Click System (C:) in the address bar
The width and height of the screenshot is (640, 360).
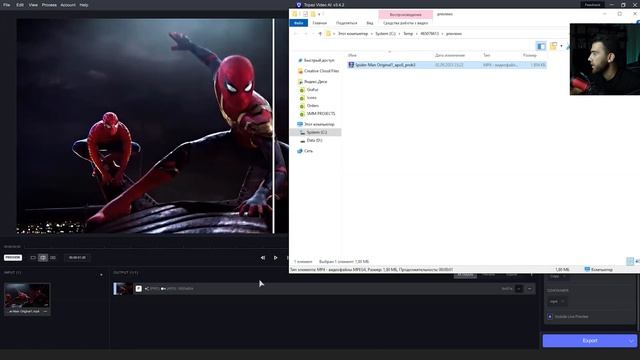pos(385,33)
